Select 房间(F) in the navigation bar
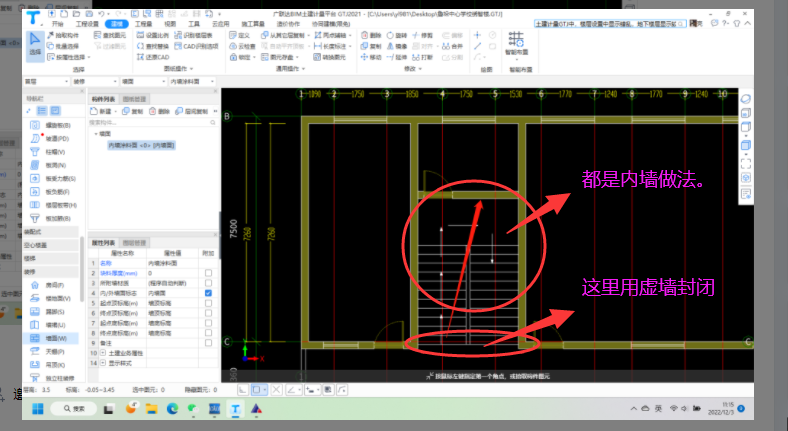This screenshot has height=431, width=788. (x=50, y=285)
